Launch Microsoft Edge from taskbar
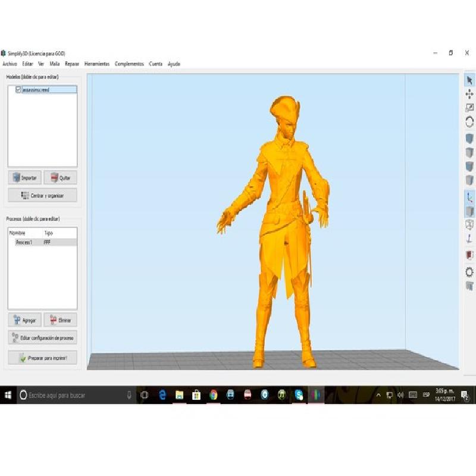Image resolution: width=476 pixels, height=476 pixels. click(x=162, y=395)
